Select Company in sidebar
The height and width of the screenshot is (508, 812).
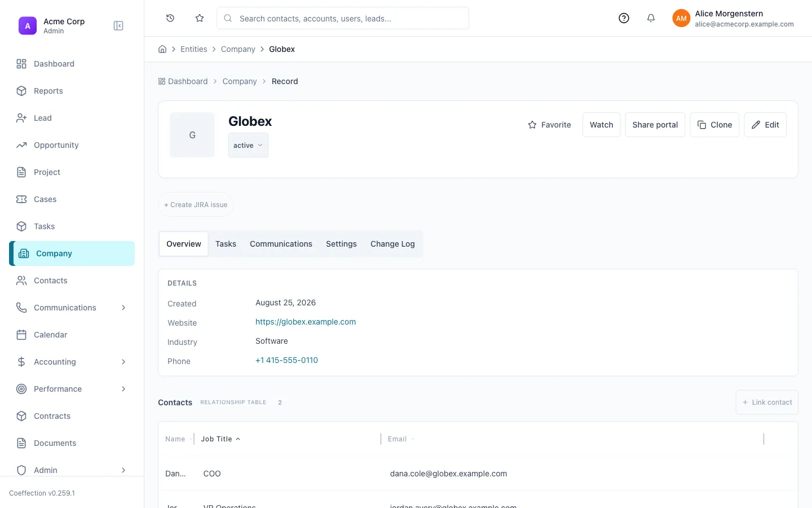click(x=72, y=253)
